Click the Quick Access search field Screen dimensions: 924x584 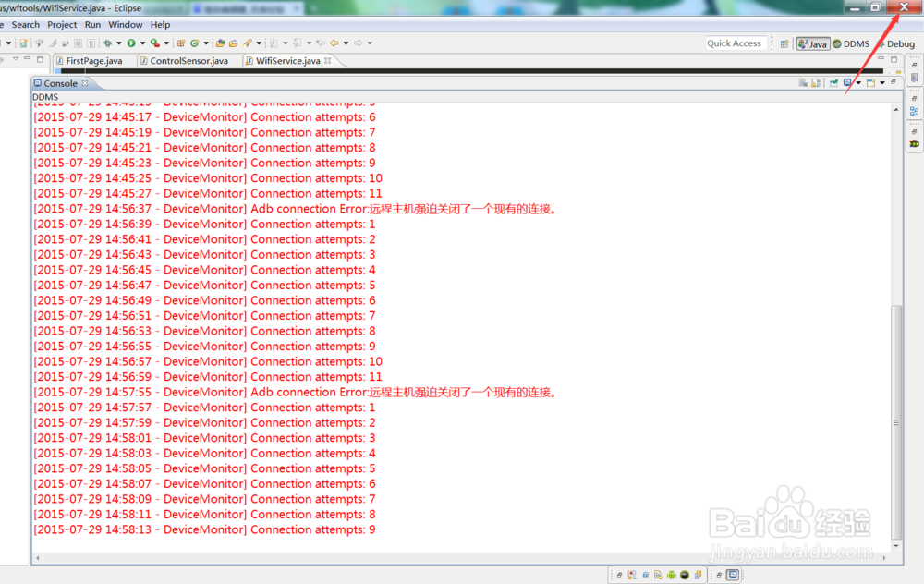(736, 43)
